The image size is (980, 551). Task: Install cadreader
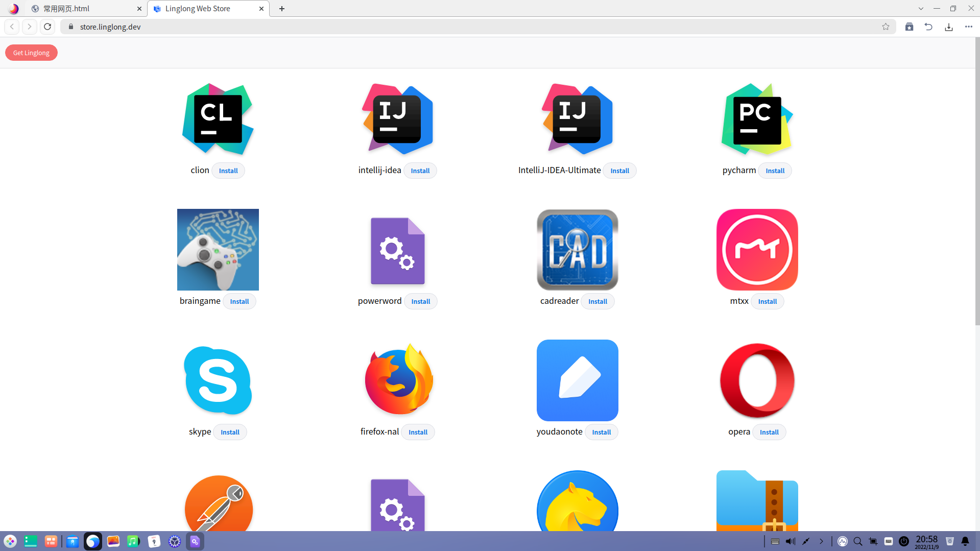pyautogui.click(x=598, y=301)
